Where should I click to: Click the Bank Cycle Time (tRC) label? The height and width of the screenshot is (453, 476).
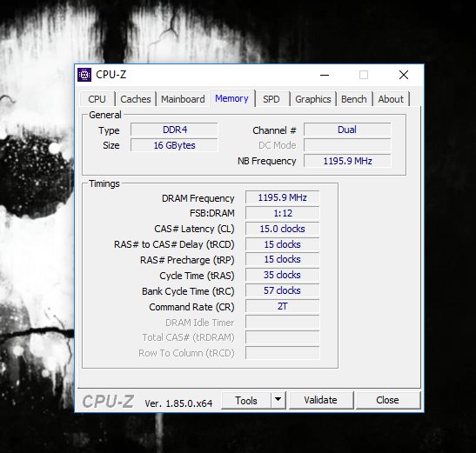click(188, 291)
